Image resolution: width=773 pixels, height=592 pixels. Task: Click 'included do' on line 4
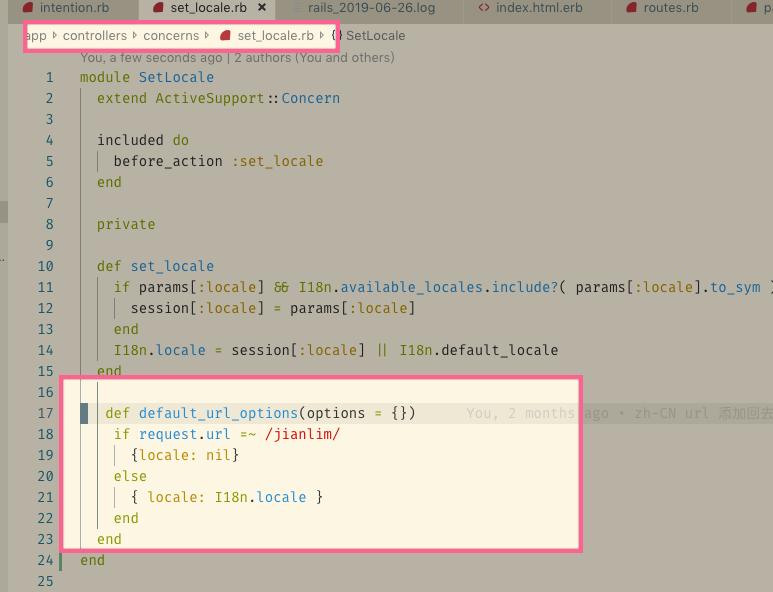pyautogui.click(x=143, y=140)
